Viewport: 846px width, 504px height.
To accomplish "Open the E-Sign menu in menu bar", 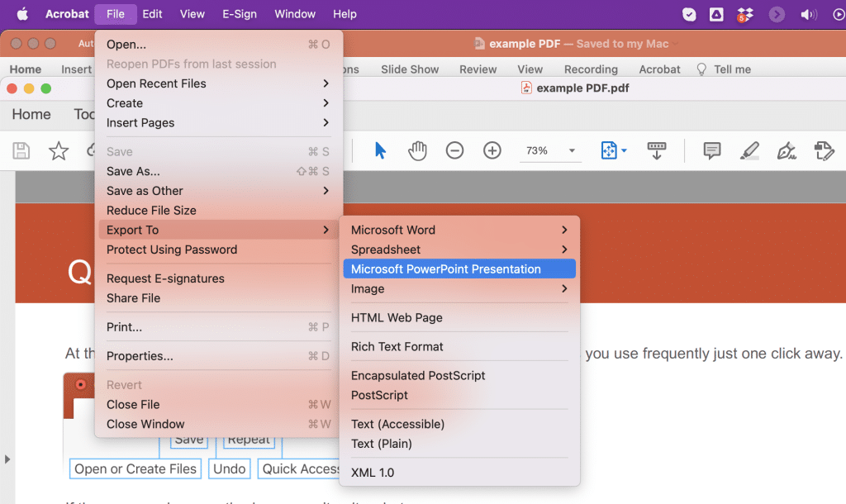I will pyautogui.click(x=240, y=14).
